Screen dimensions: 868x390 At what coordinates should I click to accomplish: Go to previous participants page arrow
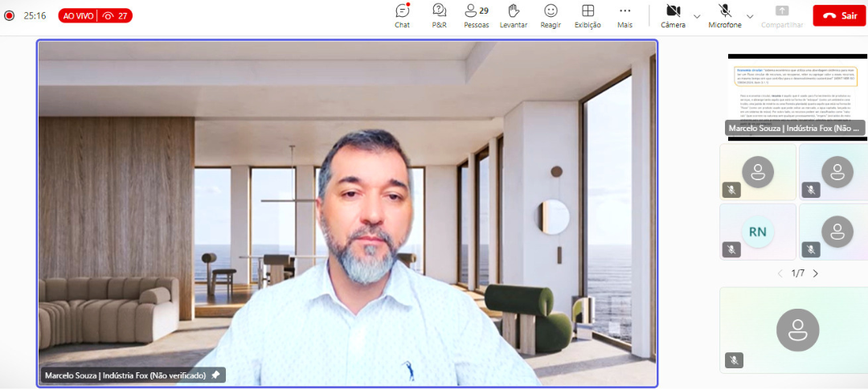pyautogui.click(x=780, y=273)
